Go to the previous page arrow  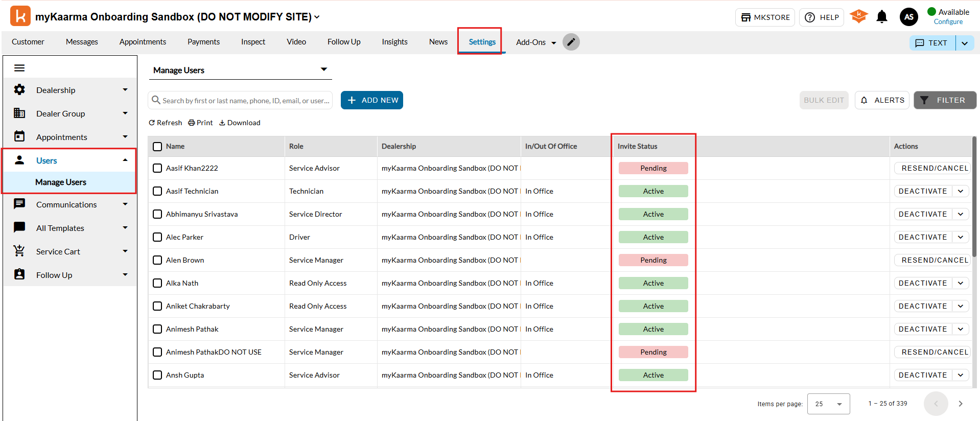pos(936,404)
